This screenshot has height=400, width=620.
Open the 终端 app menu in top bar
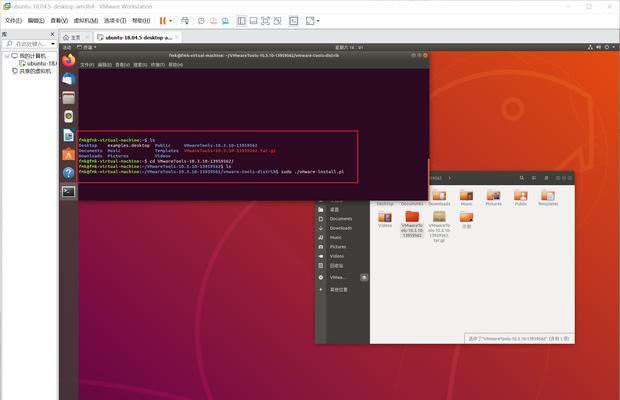tap(87, 47)
